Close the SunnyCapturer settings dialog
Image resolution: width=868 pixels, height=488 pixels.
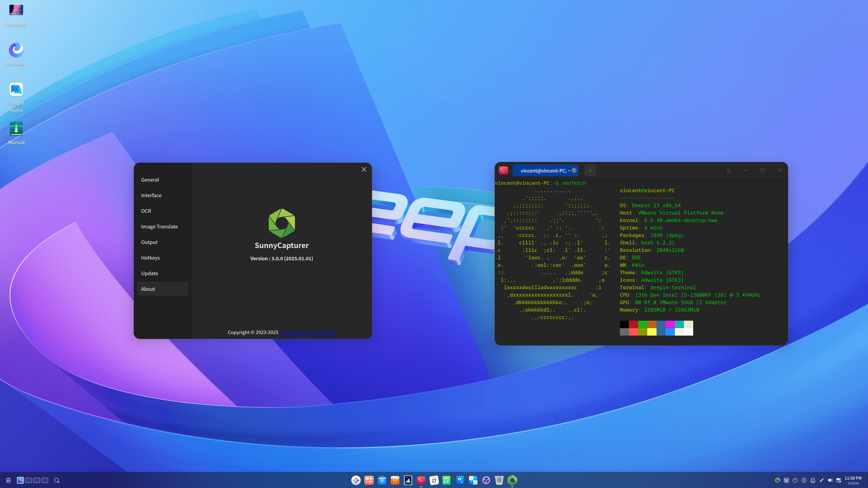[364, 170]
